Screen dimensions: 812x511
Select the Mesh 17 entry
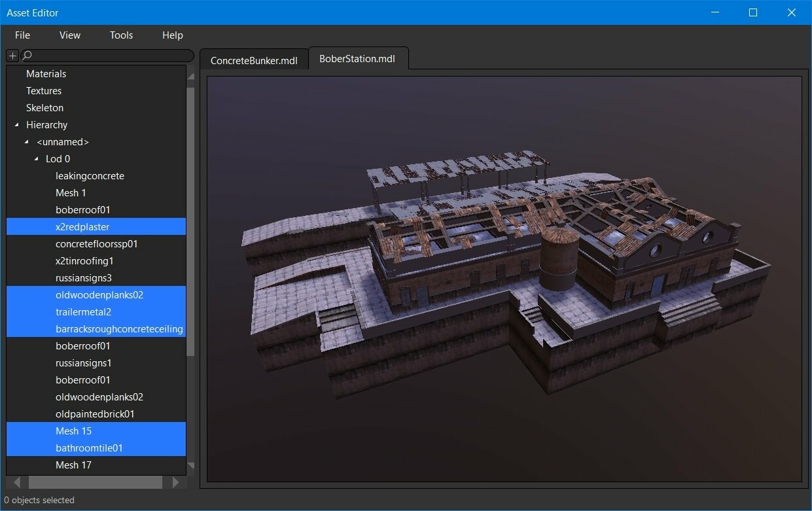click(x=73, y=465)
